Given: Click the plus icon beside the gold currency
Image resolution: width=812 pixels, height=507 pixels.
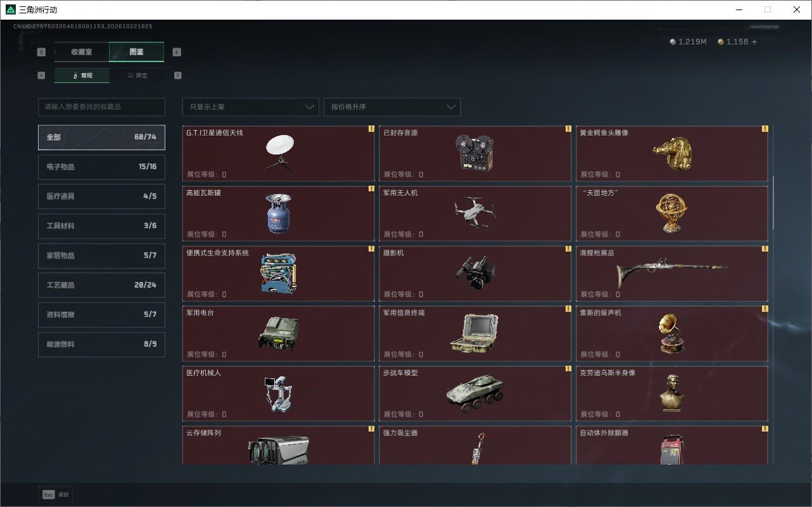Looking at the screenshot, I should (754, 42).
